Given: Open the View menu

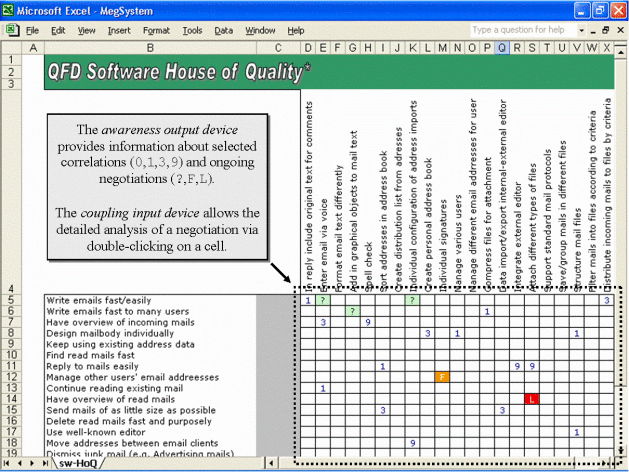Looking at the screenshot, I should pos(87,30).
